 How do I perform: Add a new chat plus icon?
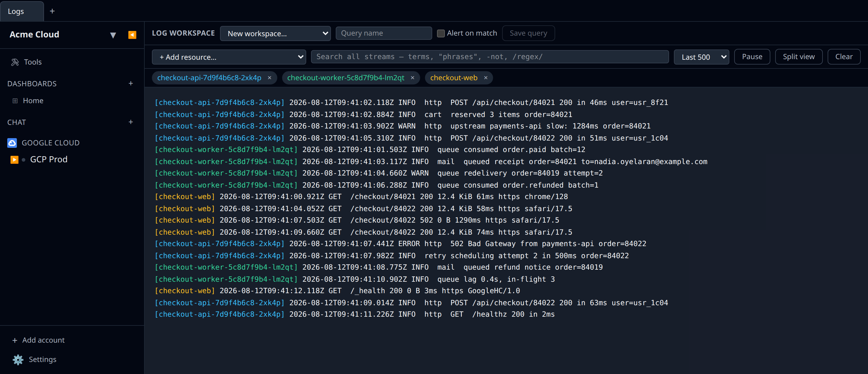click(x=131, y=122)
